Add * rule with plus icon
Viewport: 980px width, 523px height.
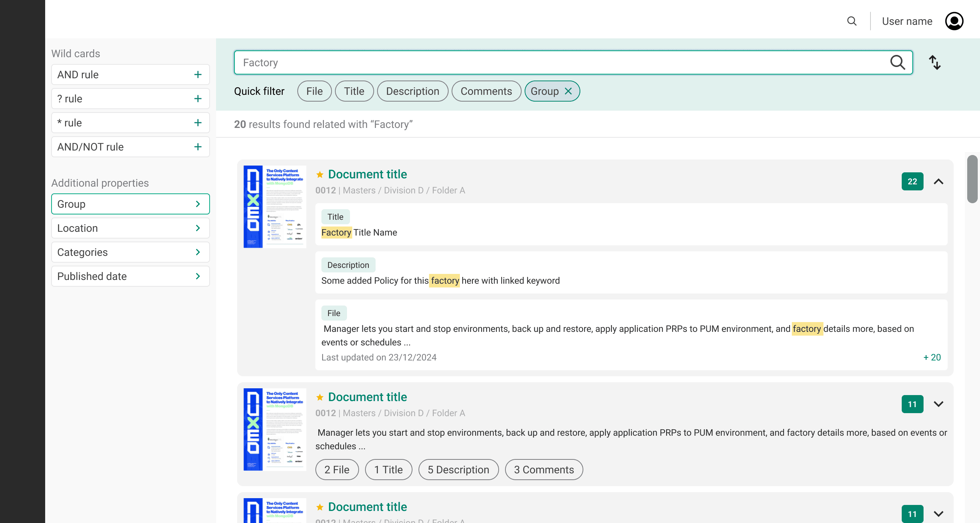click(x=198, y=123)
